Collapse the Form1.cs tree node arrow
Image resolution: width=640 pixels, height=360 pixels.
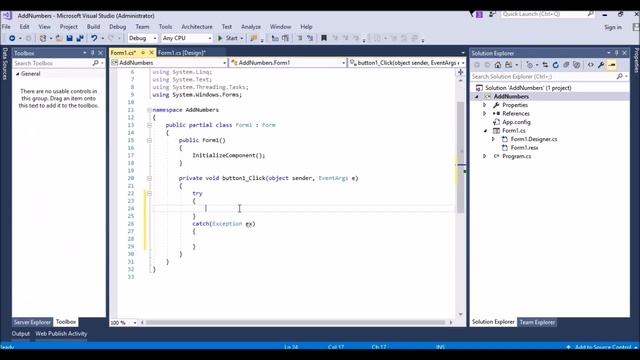pyautogui.click(x=485, y=131)
